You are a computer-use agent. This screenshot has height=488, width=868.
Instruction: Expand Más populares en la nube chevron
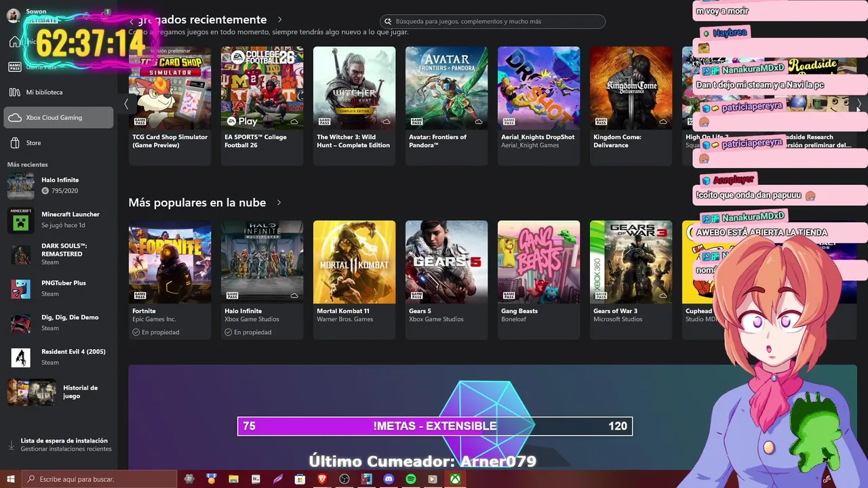279,203
